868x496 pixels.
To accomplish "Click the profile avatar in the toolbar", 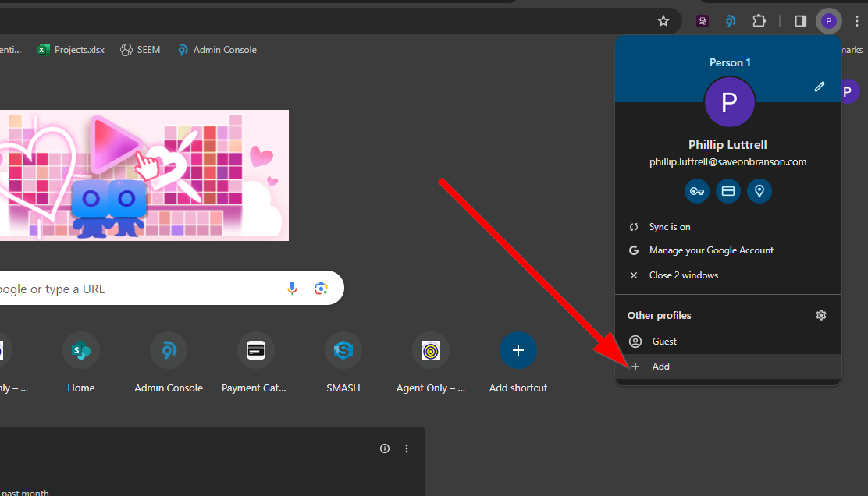I will (x=827, y=21).
